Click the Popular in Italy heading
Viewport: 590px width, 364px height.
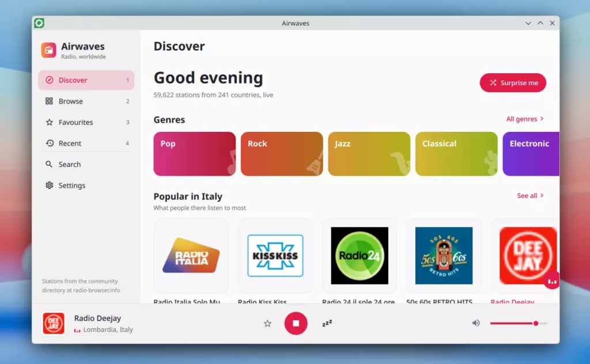[188, 196]
